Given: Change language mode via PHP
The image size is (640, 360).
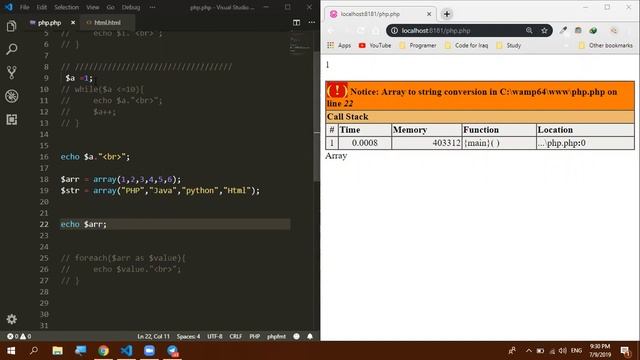Looking at the screenshot, I should coord(254,336).
